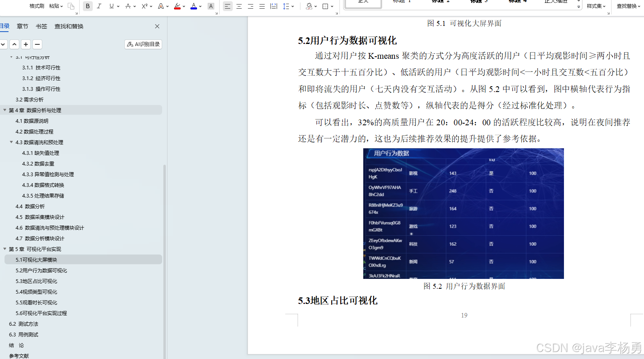
Task: Go to 4.4 数据分析 heading
Action: pyautogui.click(x=30, y=207)
